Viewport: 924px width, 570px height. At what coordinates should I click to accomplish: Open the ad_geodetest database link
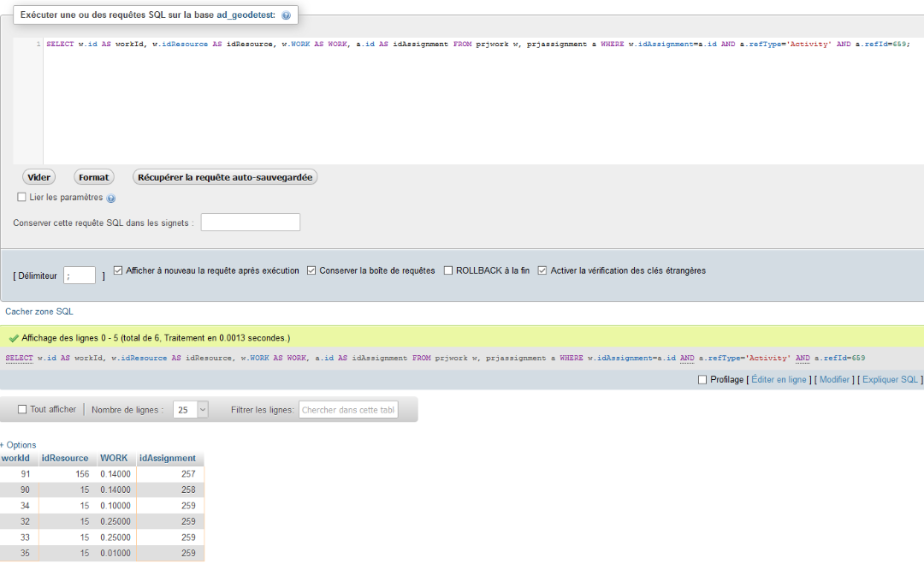[x=245, y=15]
